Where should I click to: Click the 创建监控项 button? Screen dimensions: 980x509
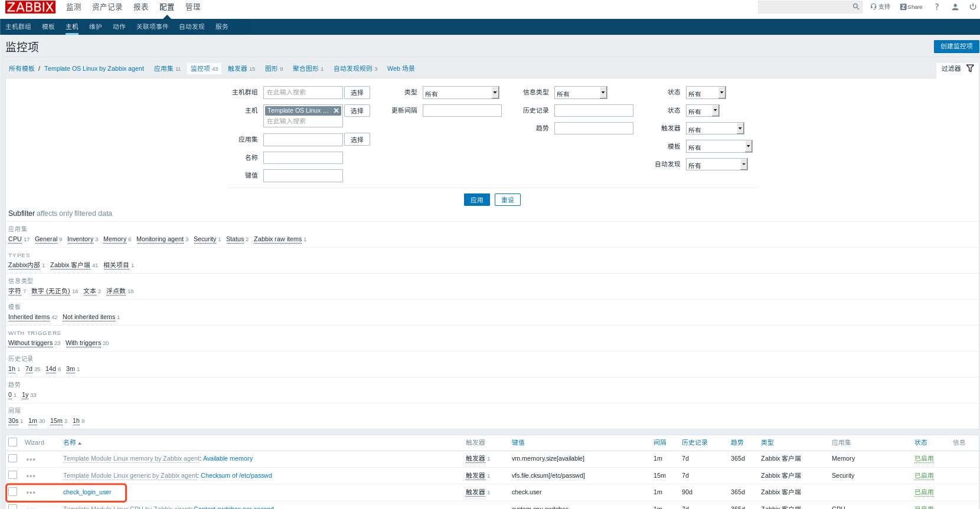tap(956, 46)
